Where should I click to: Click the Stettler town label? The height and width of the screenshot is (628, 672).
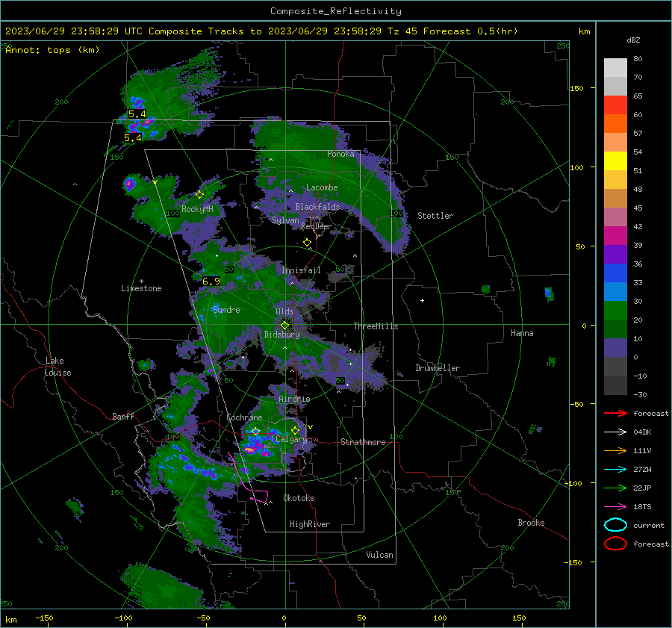tap(435, 216)
